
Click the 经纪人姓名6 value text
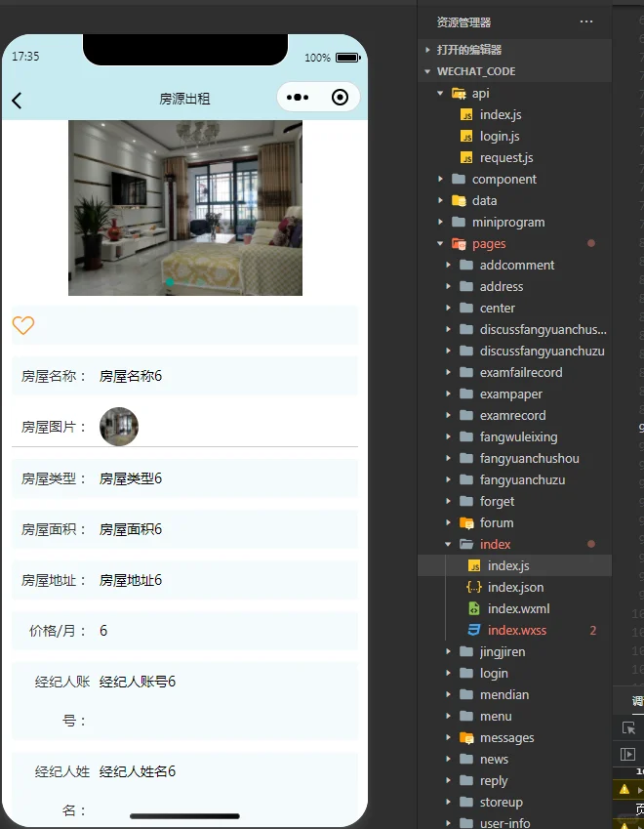coord(138,772)
